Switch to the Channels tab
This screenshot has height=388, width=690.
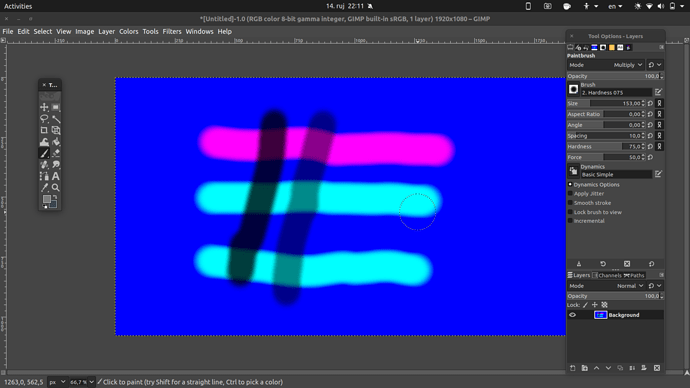607,275
